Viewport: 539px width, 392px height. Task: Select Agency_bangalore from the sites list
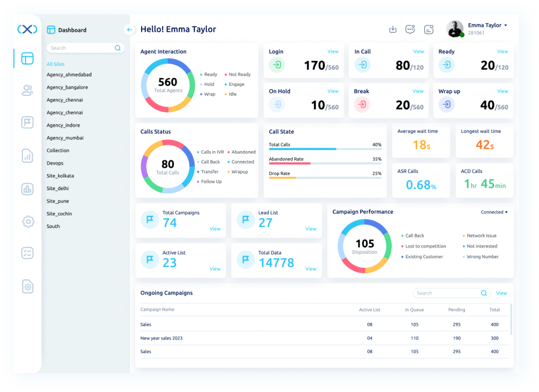pos(67,88)
